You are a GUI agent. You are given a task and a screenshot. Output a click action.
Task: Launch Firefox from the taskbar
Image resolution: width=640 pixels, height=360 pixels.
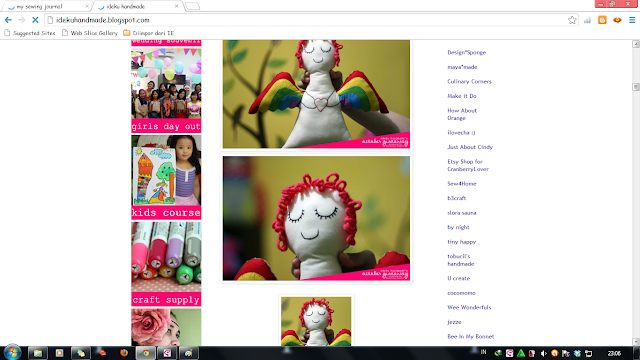click(x=124, y=353)
